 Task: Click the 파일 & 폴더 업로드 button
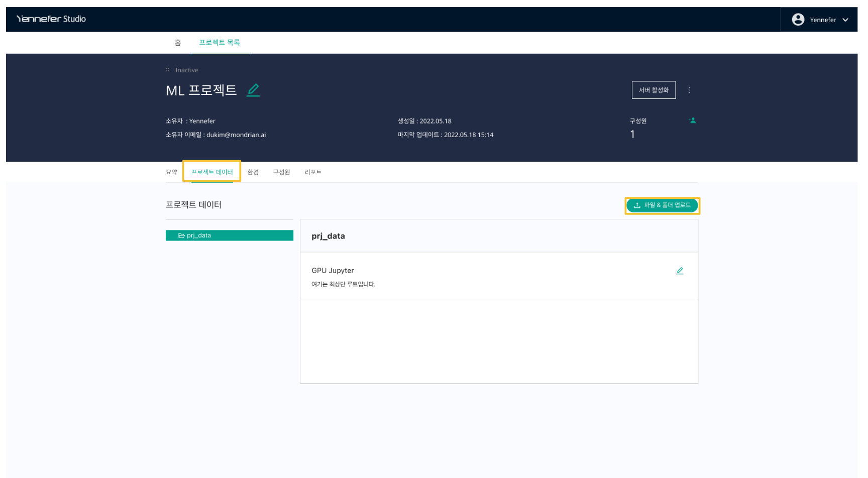662,205
